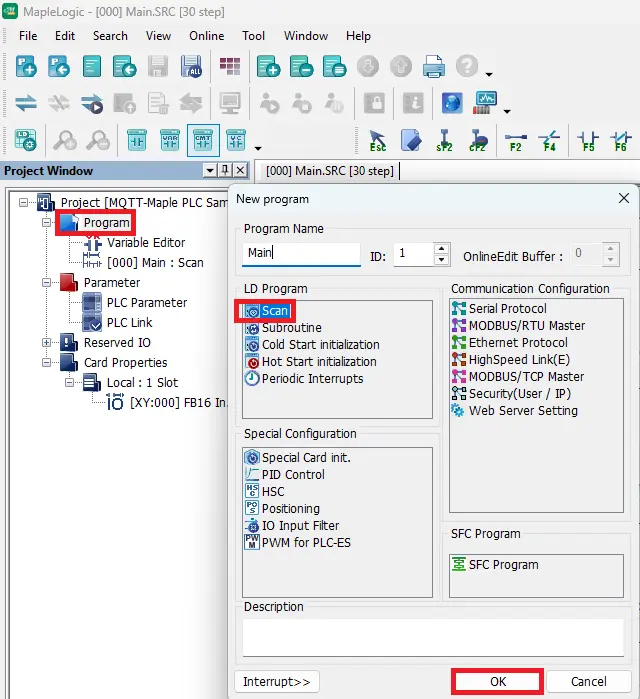Viewport: 640px width, 699px height.
Task: Open the Project Window dropdown arrow
Action: click(x=210, y=171)
